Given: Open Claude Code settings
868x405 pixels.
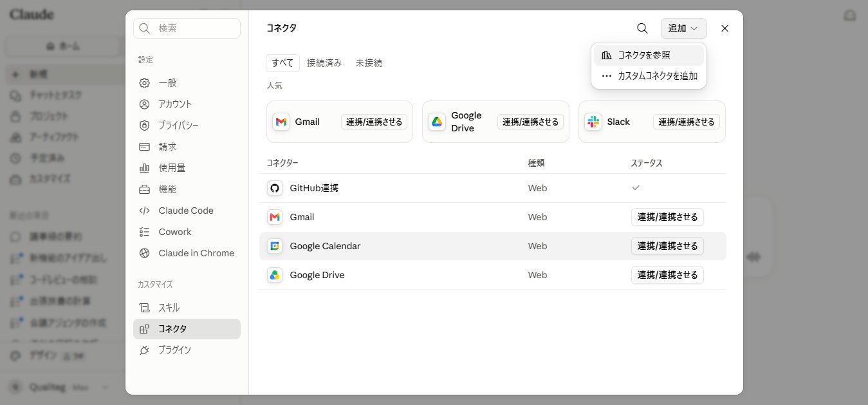Looking at the screenshot, I should [187, 211].
